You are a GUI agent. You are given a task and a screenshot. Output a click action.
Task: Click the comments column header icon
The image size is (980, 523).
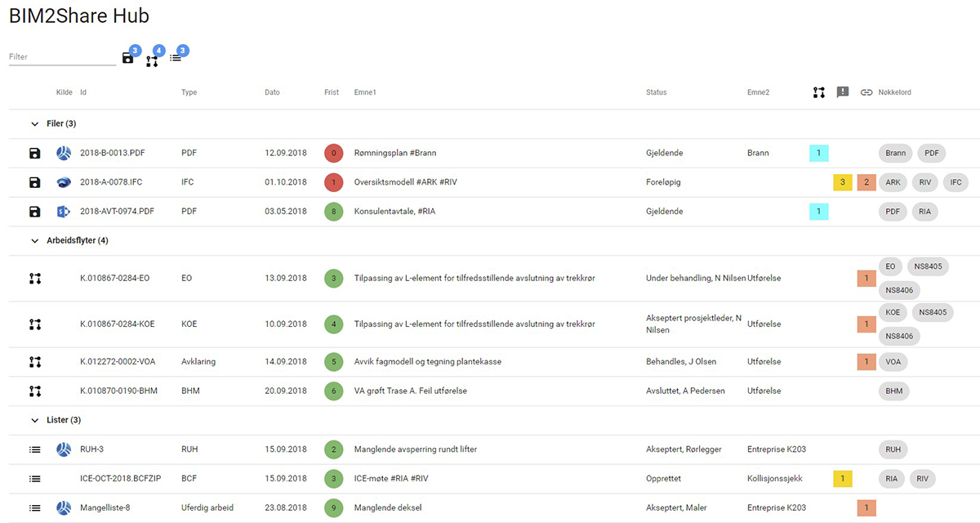[x=843, y=92]
